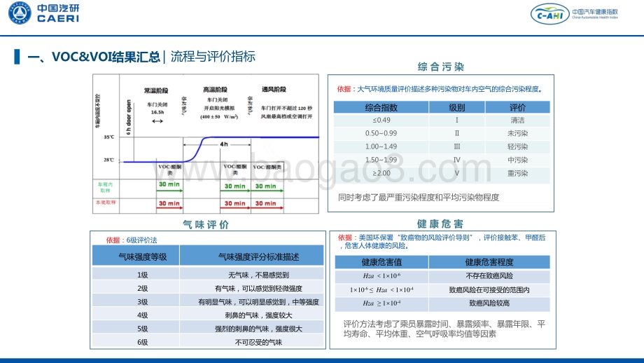Click the 清洁 rating cell
Image resolution: width=644 pixels, height=363 pixels.
pos(517,120)
